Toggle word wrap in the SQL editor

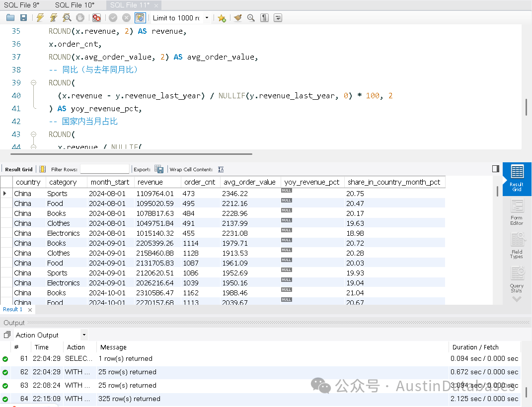278,18
